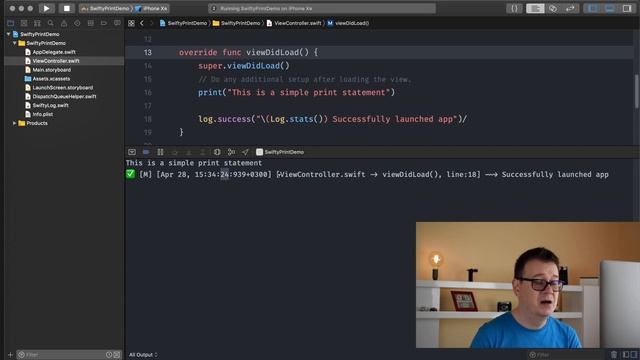640x360 pixels.
Task: Toggle the inspectors panel visibility
Action: tap(627, 9)
